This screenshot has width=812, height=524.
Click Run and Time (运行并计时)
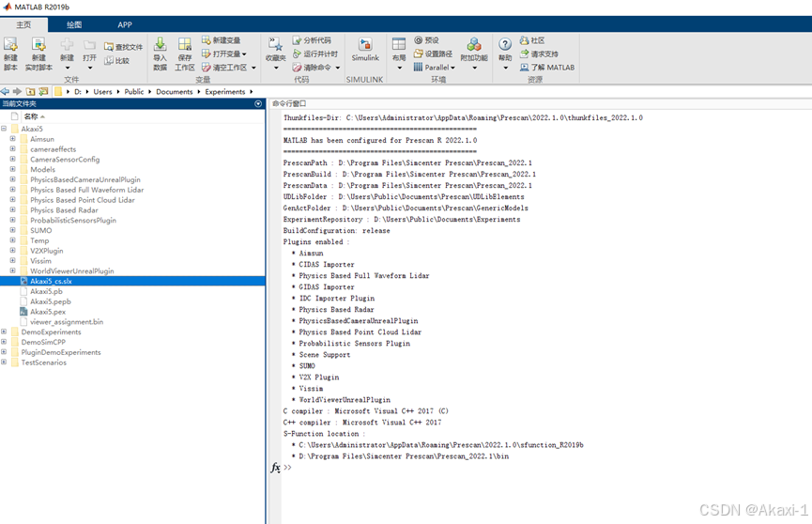(315, 54)
